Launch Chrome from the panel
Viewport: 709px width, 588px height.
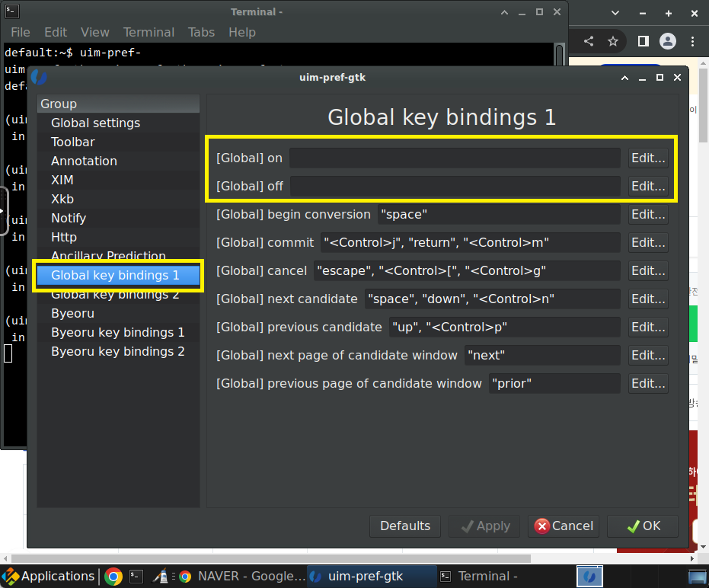(113, 577)
